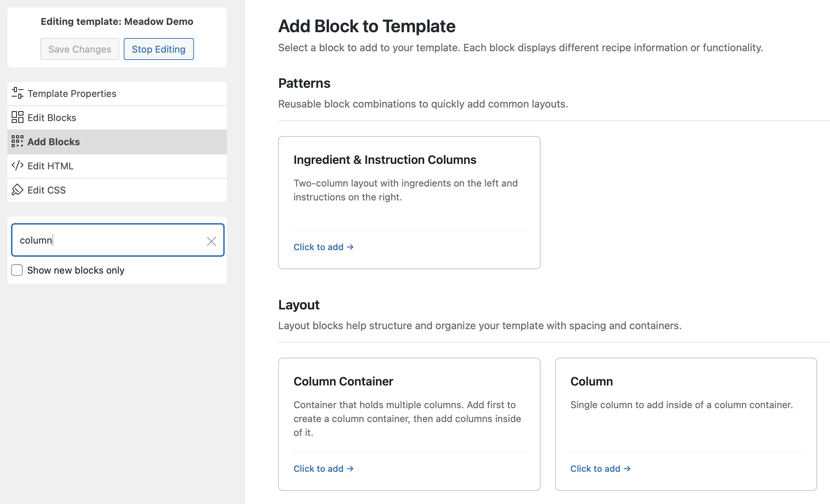The width and height of the screenshot is (830, 504).
Task: Open the Edit HTML section
Action: [51, 166]
